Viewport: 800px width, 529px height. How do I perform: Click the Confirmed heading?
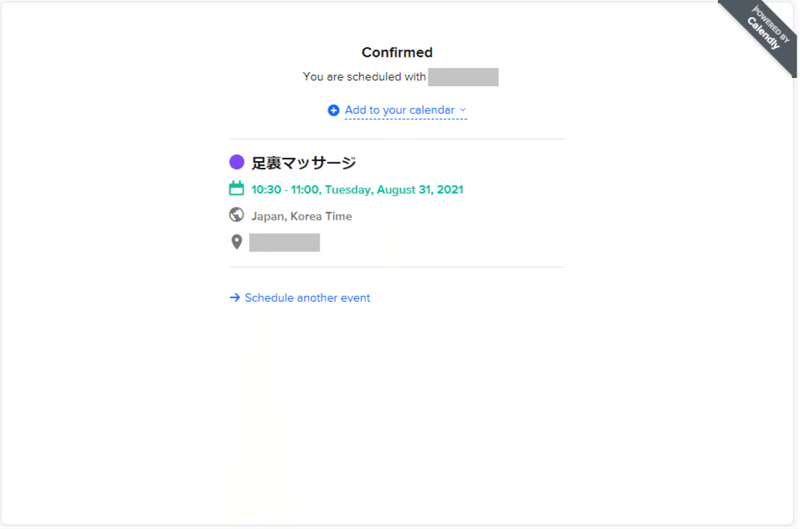tap(397, 52)
